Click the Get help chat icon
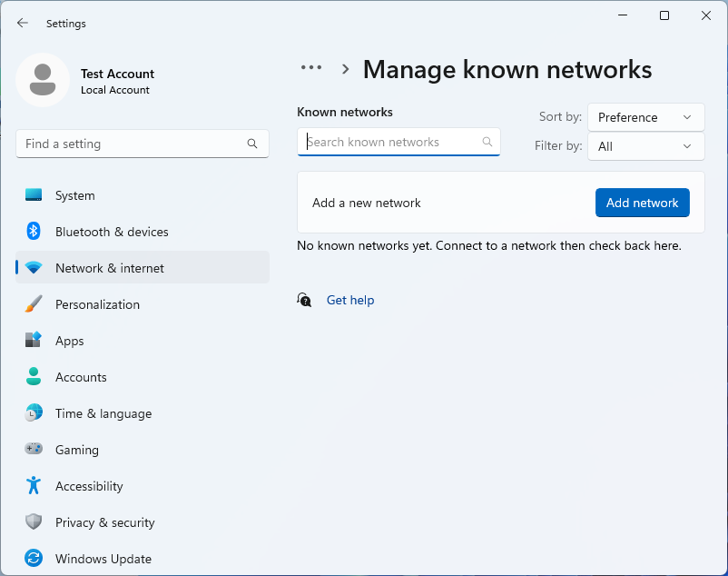The image size is (728, 576). (x=304, y=300)
